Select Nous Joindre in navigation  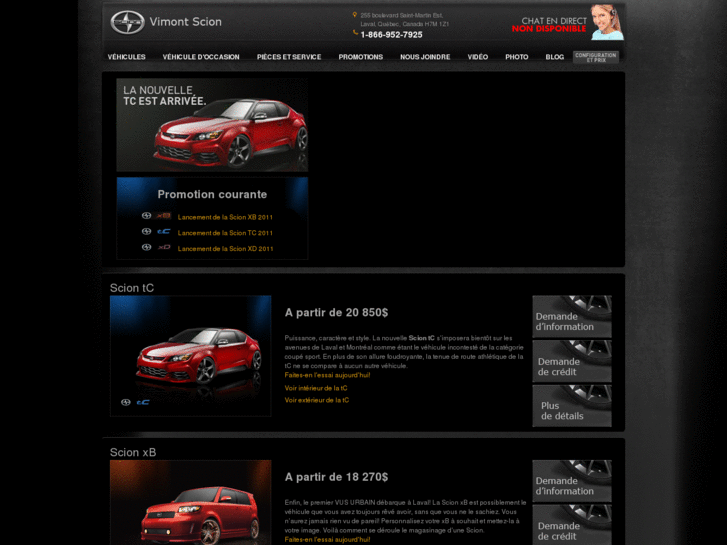click(425, 57)
